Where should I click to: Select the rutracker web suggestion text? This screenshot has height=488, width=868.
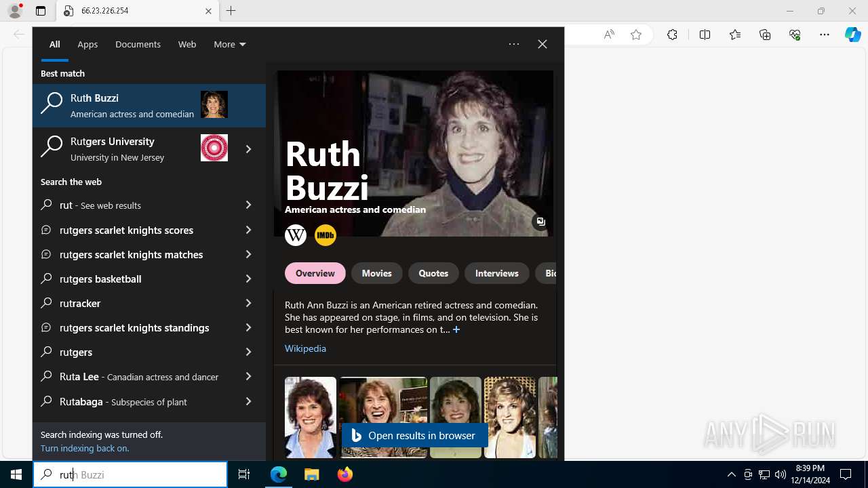click(80, 303)
